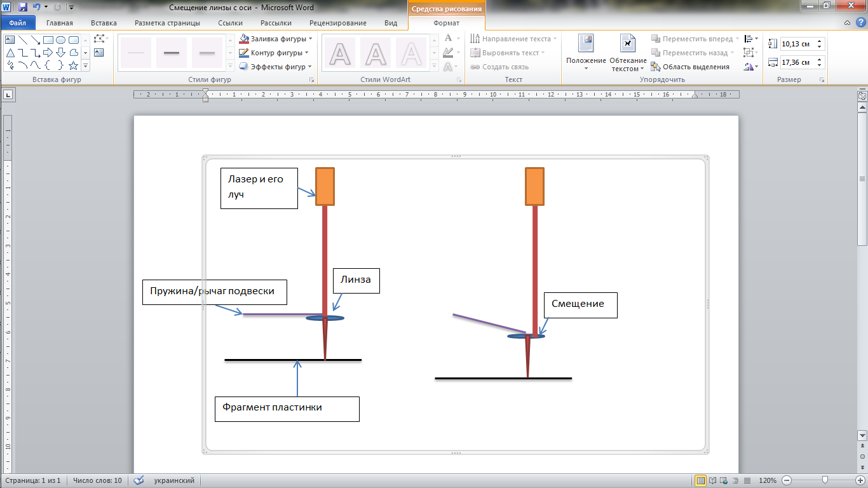Choose the Right Arrow block shape
Viewport: 868px width, 488px height.
pyautogui.click(x=48, y=52)
